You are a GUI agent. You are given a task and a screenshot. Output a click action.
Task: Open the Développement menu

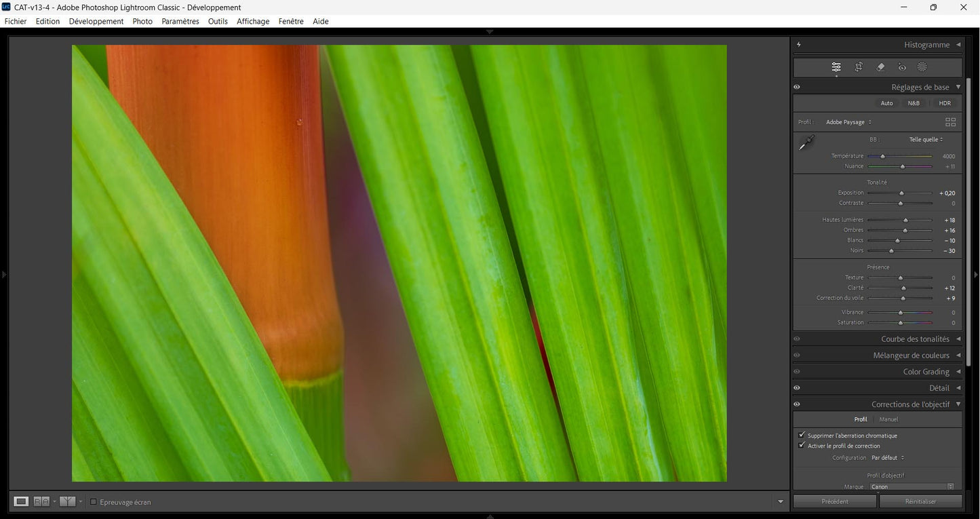tap(96, 21)
